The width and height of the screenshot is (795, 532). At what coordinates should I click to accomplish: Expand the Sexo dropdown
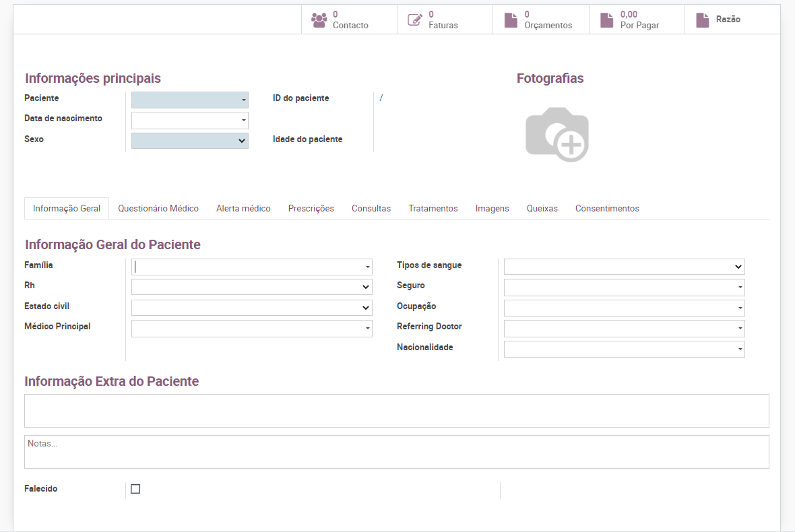(189, 141)
